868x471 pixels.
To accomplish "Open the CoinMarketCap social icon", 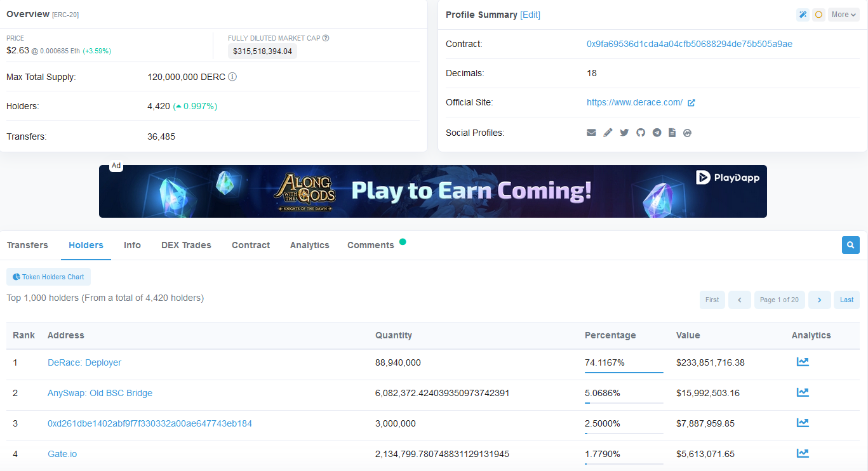I will [x=687, y=133].
